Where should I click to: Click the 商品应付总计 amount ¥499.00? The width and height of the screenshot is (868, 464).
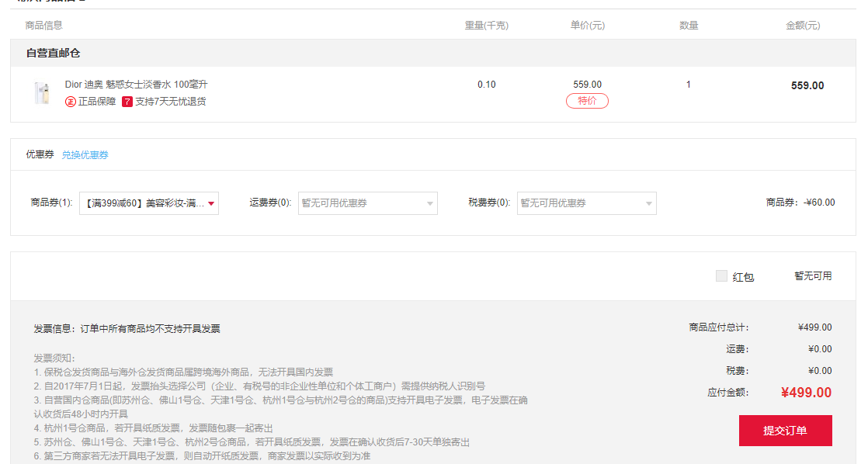[x=815, y=327]
